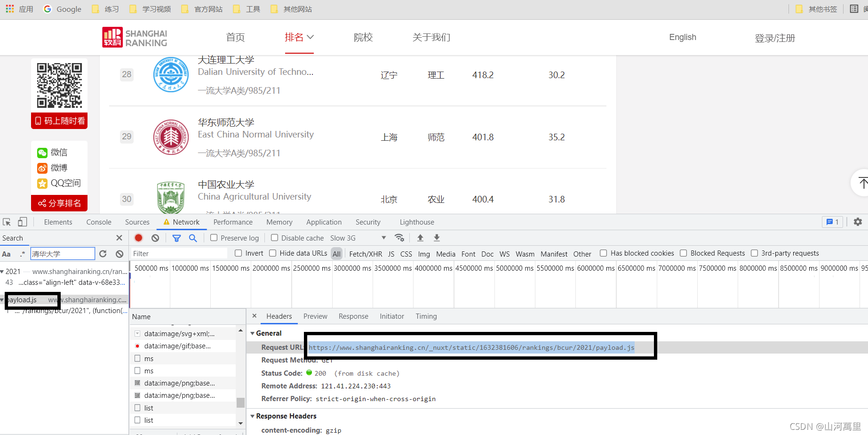
Task: Click scrollbar down arrow in request list
Action: [240, 423]
